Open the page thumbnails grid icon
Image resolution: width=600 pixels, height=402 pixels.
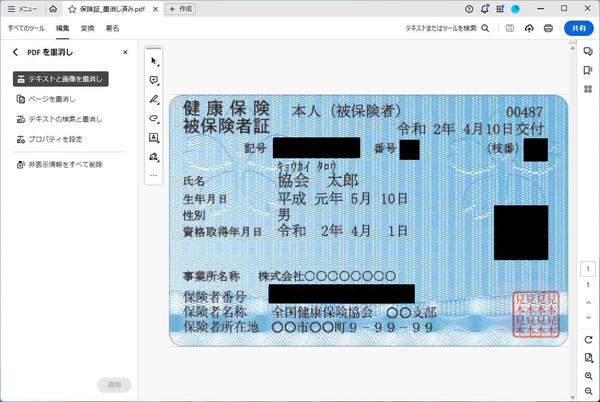click(588, 89)
